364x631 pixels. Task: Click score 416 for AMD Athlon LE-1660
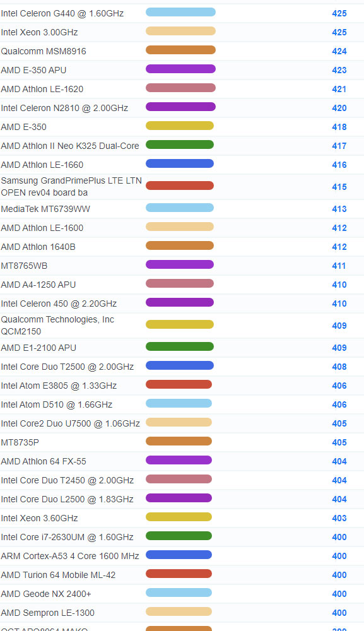(x=339, y=165)
